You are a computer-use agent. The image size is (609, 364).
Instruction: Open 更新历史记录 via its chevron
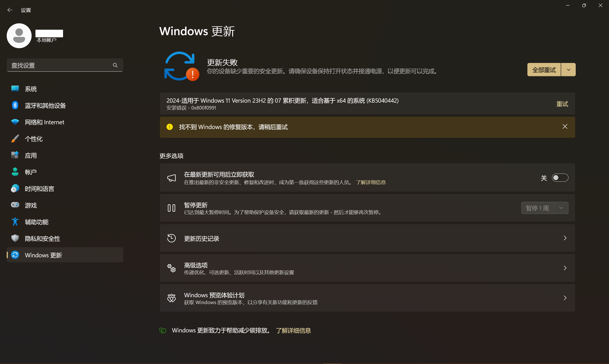click(x=565, y=238)
